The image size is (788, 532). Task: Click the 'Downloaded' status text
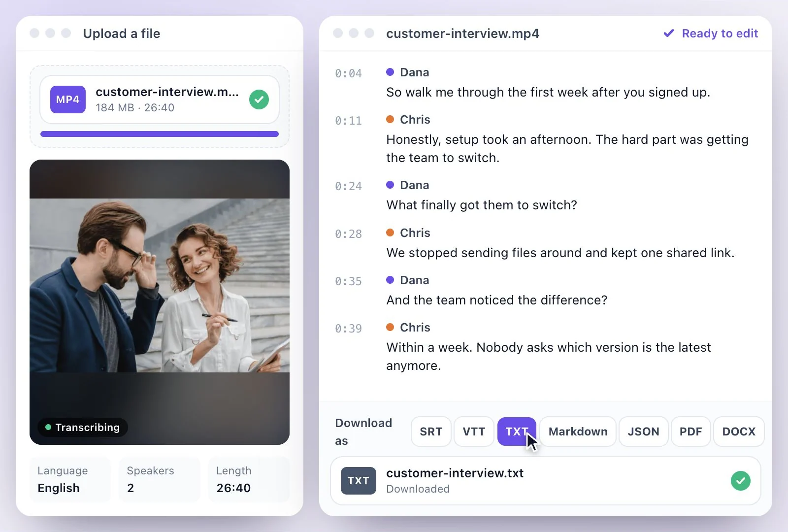[418, 489]
